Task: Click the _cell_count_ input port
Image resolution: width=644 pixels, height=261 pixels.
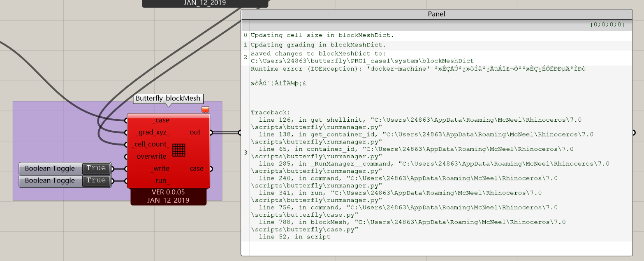Action: [x=125, y=144]
